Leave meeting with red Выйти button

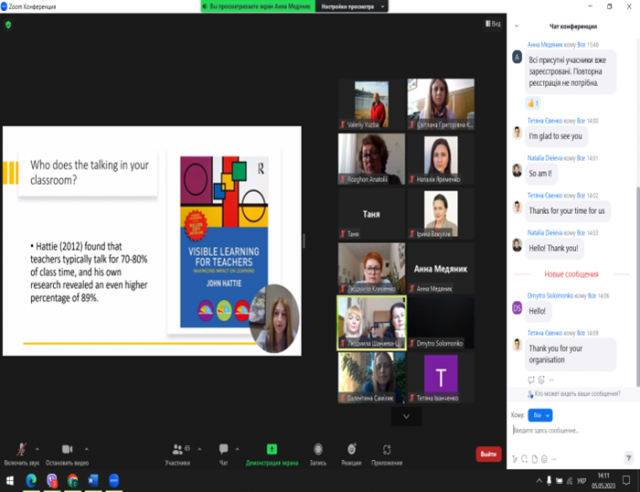tap(489, 454)
